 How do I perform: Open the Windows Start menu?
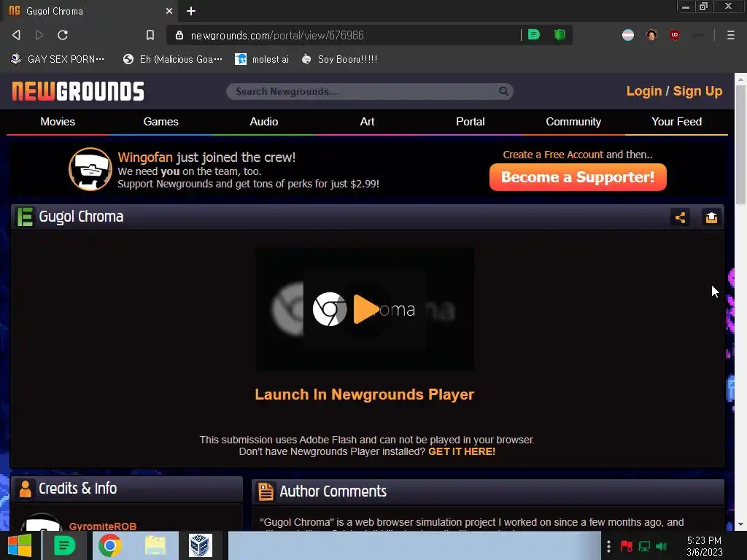[20, 545]
